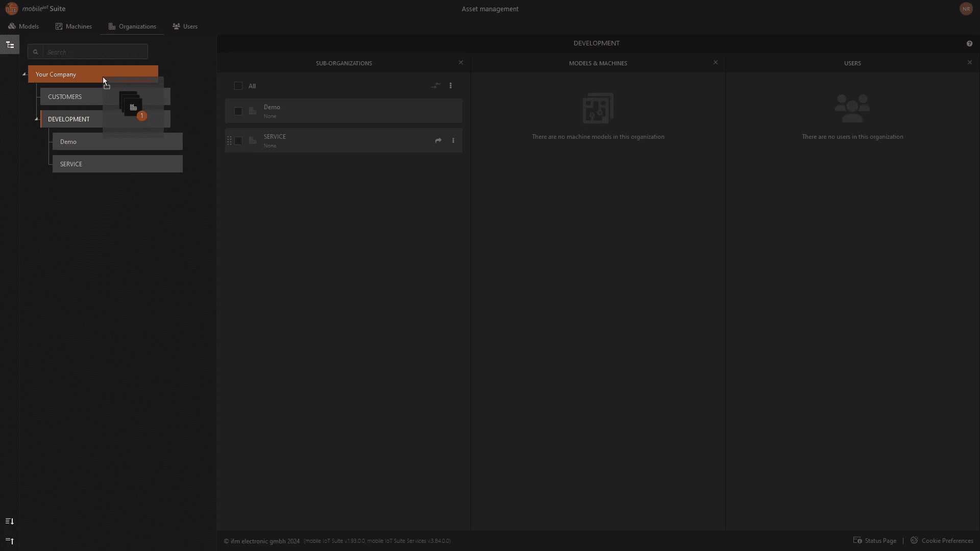Collapse the DEVELOPMENT tree node
980x551 pixels.
point(36,119)
